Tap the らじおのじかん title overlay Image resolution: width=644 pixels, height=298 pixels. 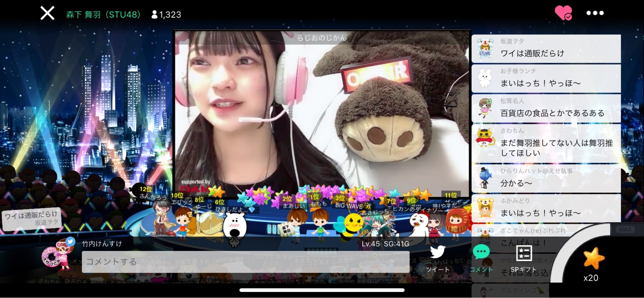[x=321, y=38]
